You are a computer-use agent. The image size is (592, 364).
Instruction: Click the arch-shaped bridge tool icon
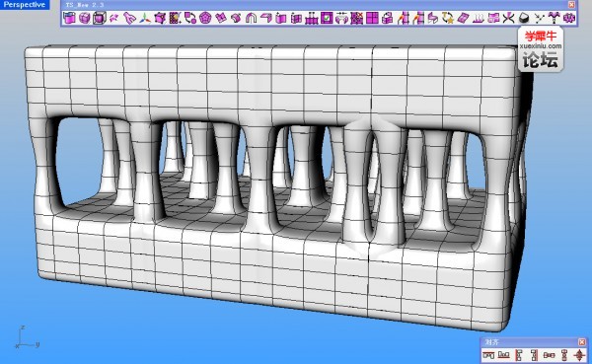coord(251,18)
